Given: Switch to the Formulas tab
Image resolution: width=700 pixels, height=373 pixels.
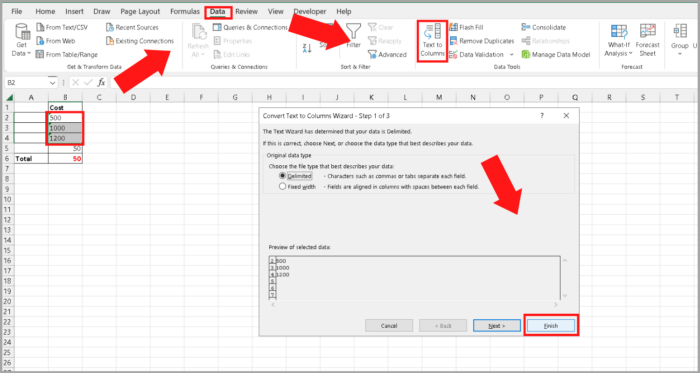Looking at the screenshot, I should pos(185,12).
